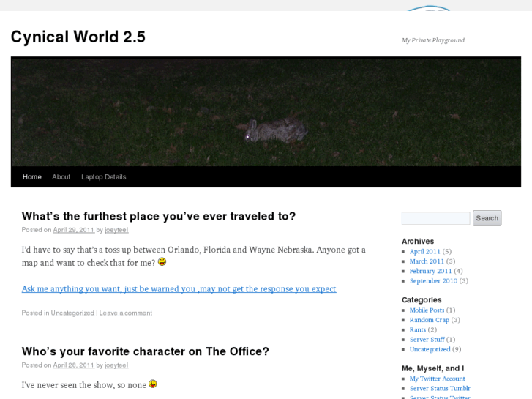Open Rants category

tap(418, 330)
